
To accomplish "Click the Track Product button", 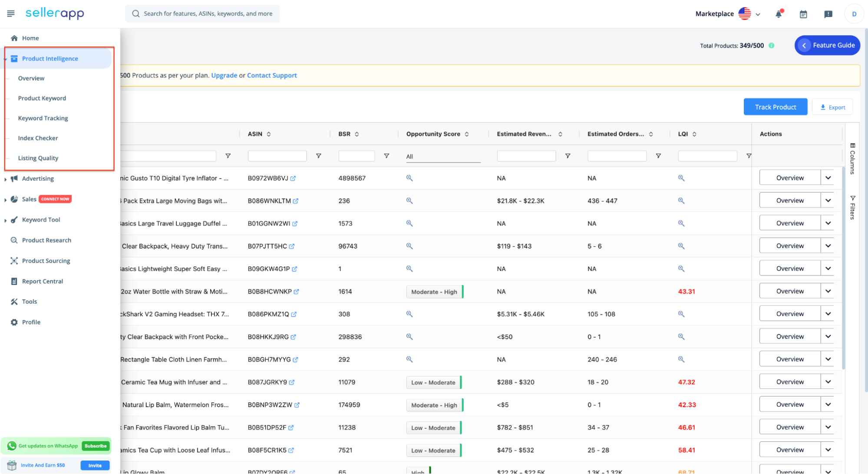I will tap(775, 107).
